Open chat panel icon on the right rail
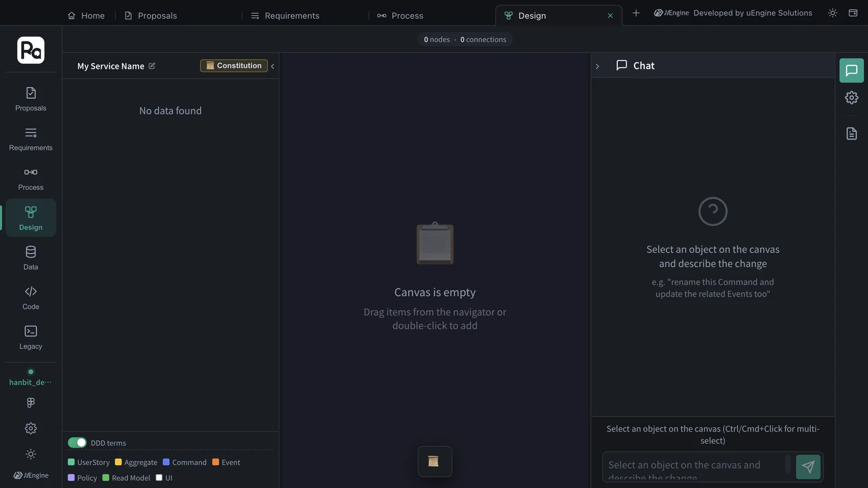 pyautogui.click(x=852, y=70)
